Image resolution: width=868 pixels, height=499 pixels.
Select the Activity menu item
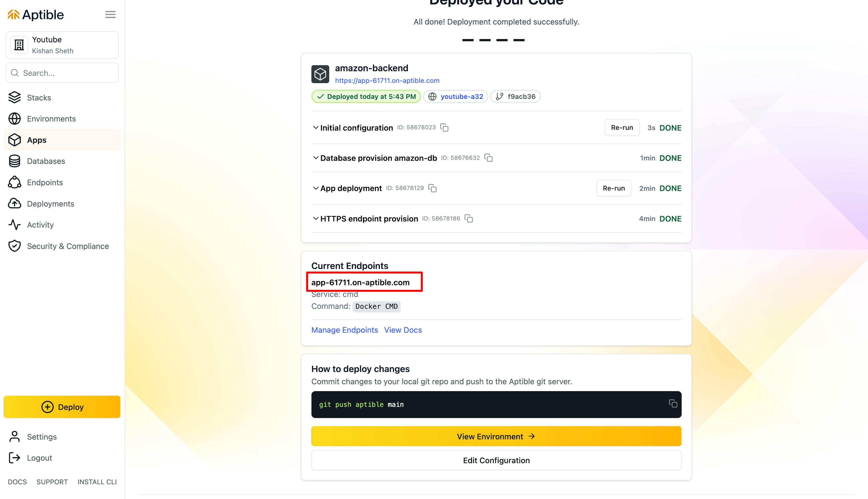40,224
